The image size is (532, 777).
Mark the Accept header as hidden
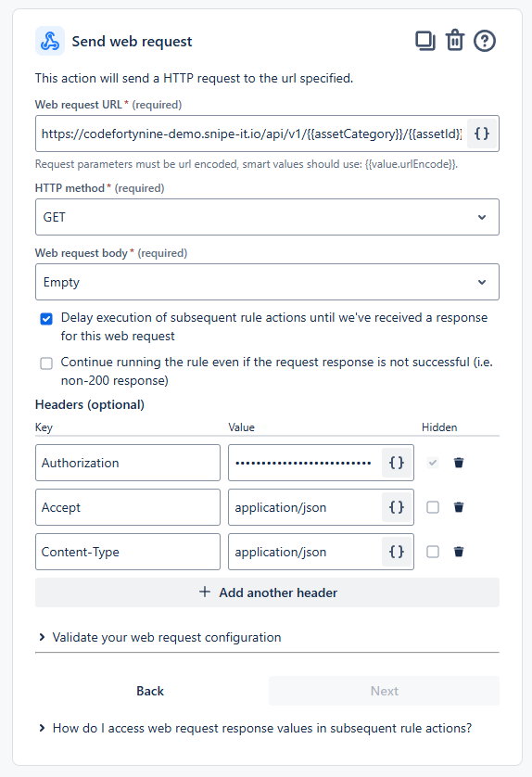433,507
